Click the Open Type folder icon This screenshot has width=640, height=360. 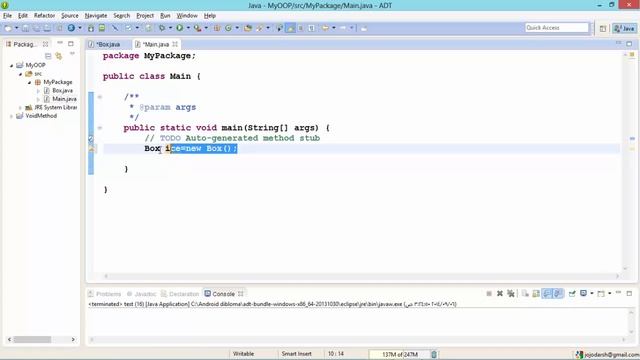click(248, 28)
